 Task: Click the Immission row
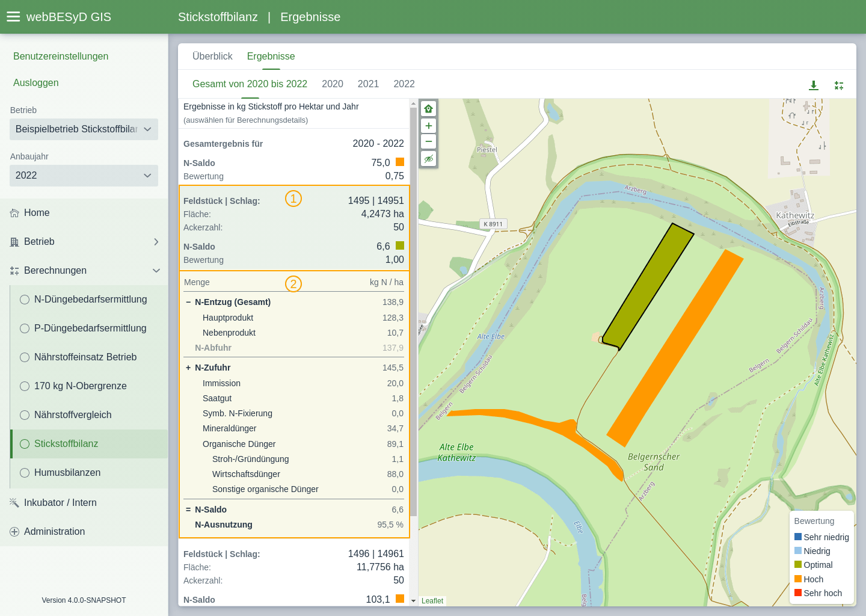(294, 383)
